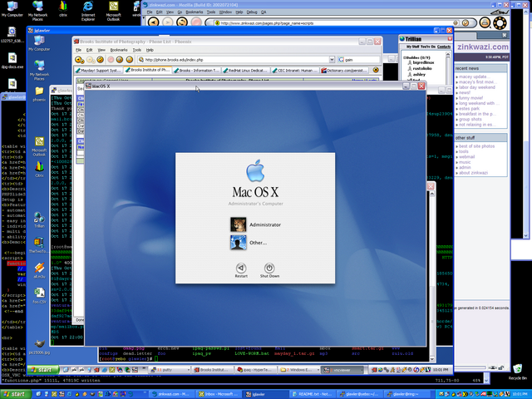
Task: Open the File menu in Phoenix
Action: click(78, 50)
